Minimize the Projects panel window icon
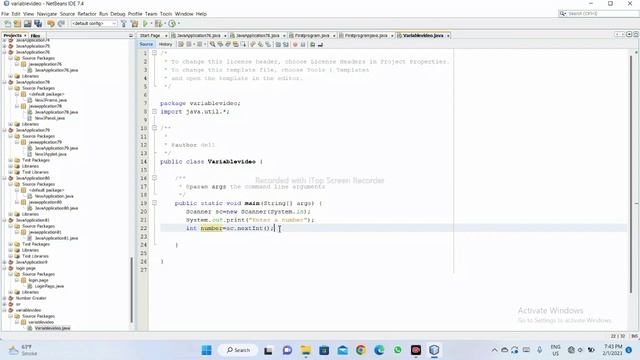This screenshot has height=360, width=640. (131, 36)
